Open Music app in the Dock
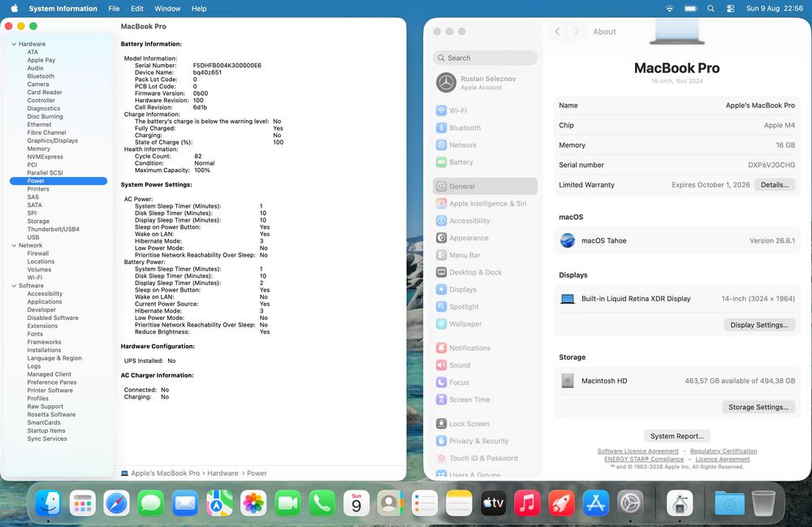This screenshot has height=527, width=812. 527,503
